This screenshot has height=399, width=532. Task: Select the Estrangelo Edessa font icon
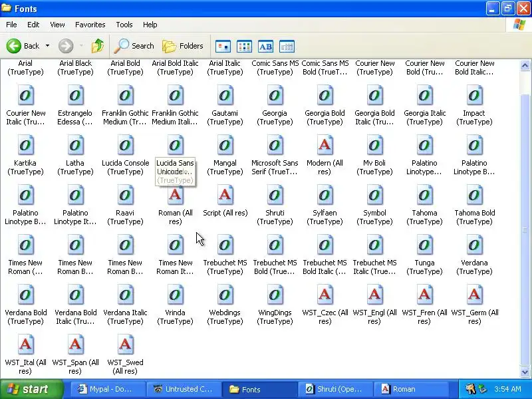tap(75, 95)
